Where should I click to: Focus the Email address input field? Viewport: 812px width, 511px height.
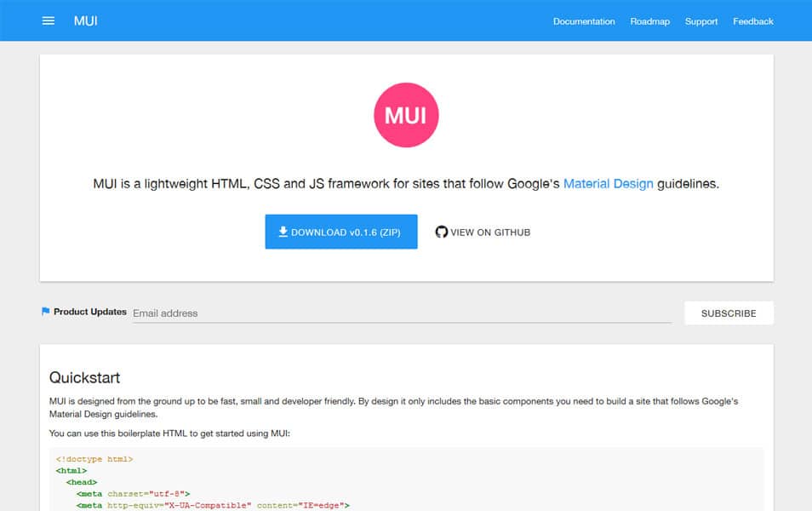tap(403, 313)
